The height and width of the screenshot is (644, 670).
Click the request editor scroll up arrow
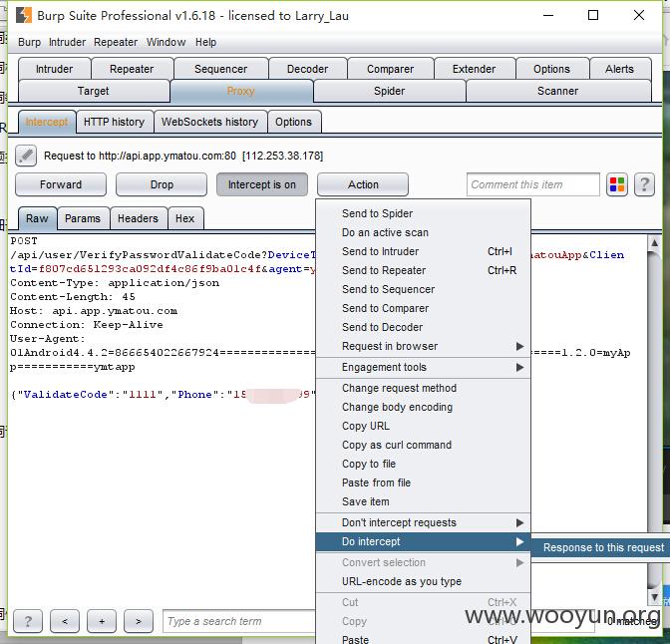point(654,243)
